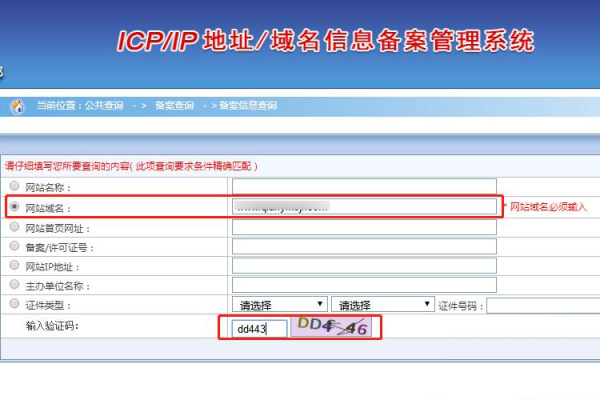Pick the 网站IP地址 radio option

14,266
